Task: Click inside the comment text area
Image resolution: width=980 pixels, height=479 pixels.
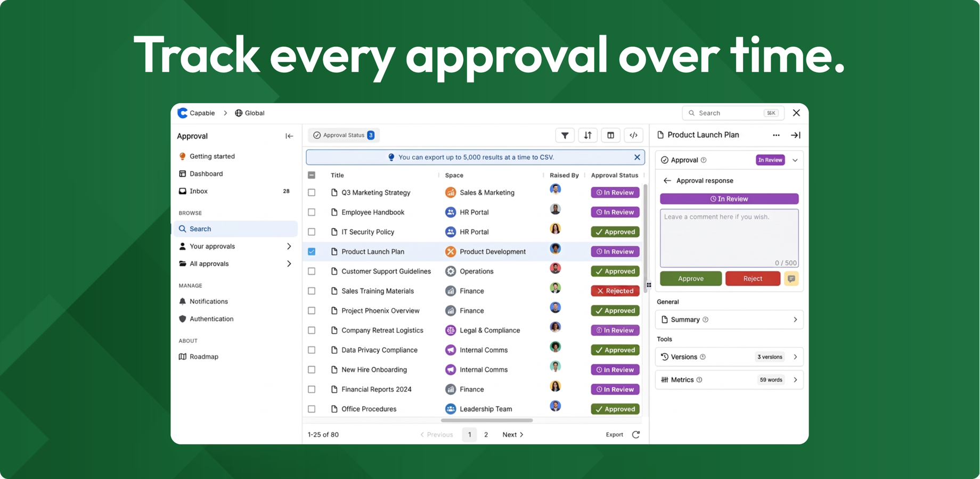Action: tap(729, 238)
